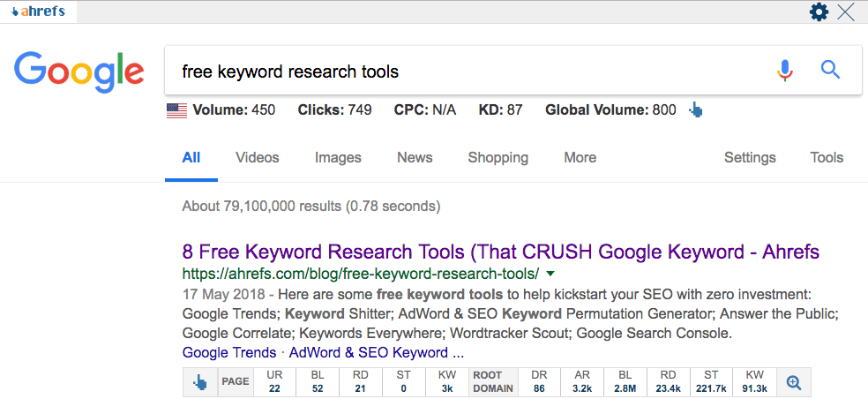Click the Ahrefs hand icon in metrics bar

(199, 382)
